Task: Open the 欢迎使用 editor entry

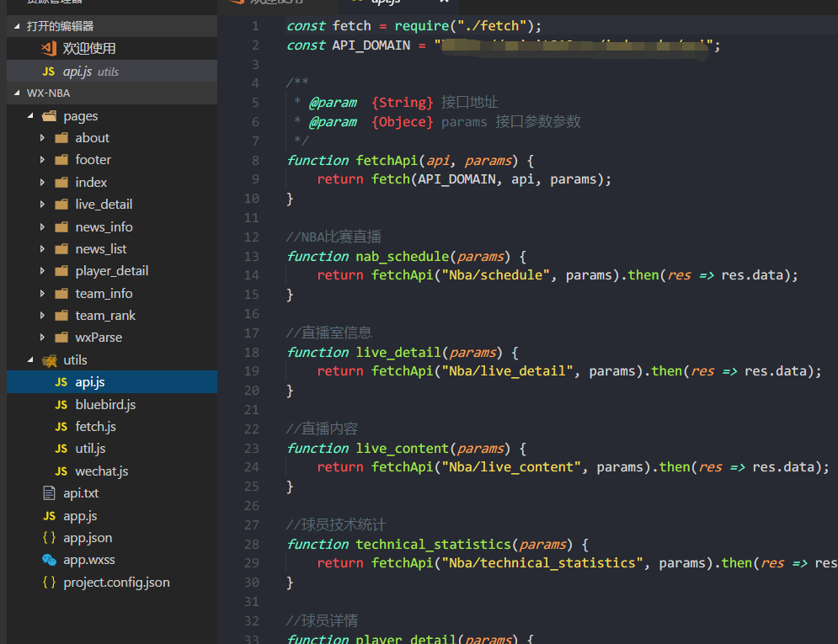Action: tap(112, 49)
